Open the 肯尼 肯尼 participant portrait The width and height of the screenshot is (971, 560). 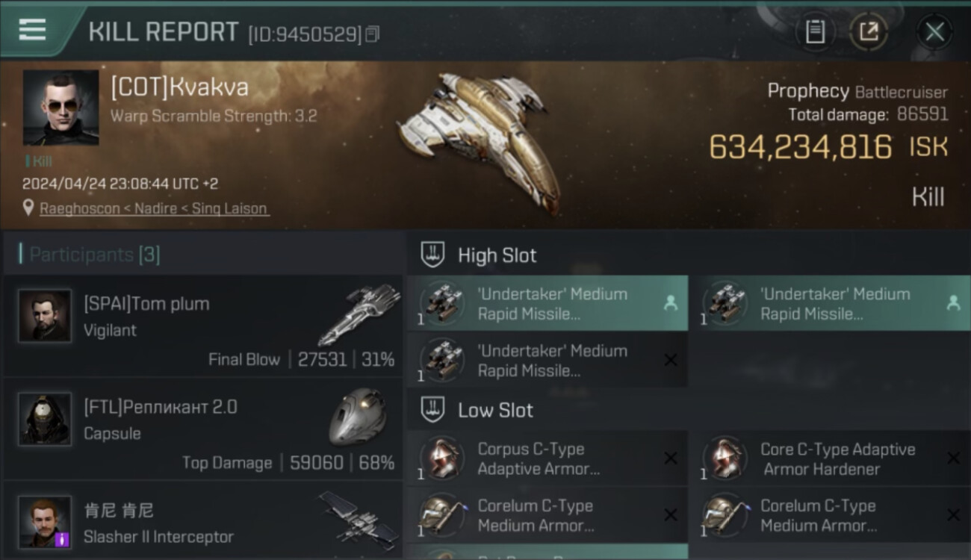click(x=45, y=522)
